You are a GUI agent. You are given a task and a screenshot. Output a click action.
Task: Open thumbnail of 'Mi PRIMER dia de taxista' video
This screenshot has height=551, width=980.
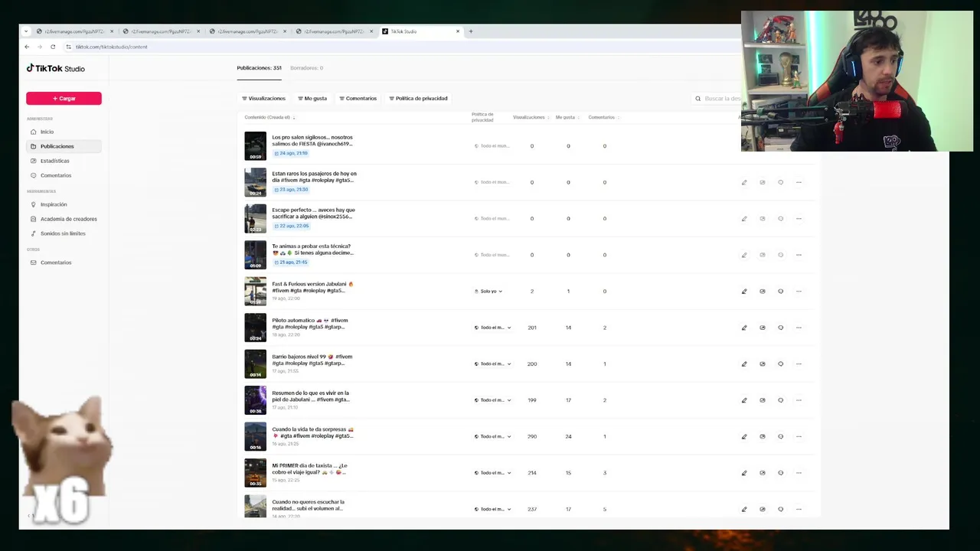[255, 473]
